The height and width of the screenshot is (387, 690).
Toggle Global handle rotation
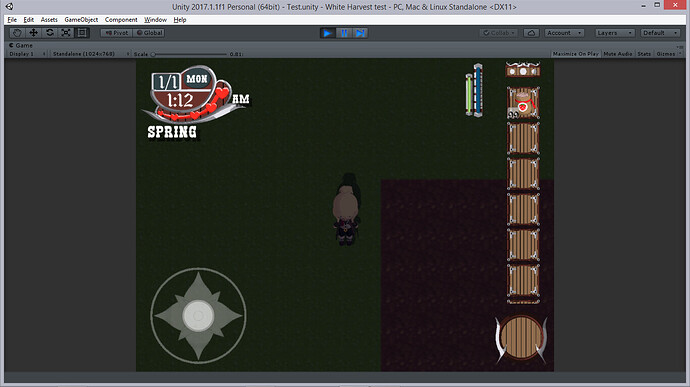(149, 33)
